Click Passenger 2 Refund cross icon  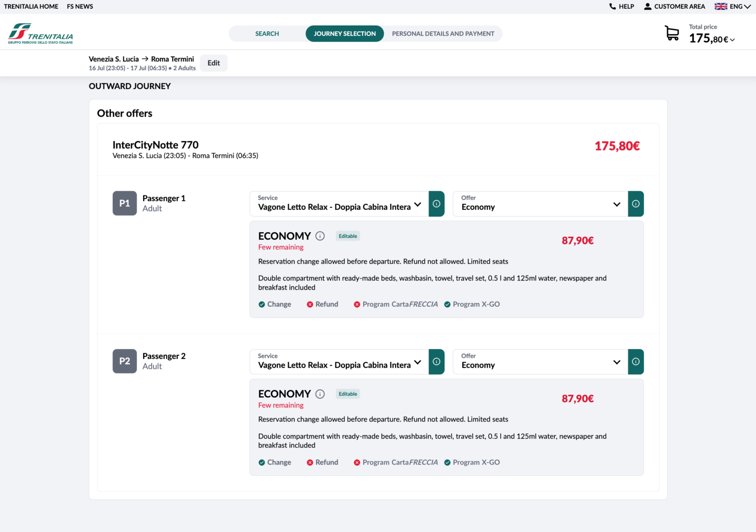click(x=310, y=462)
